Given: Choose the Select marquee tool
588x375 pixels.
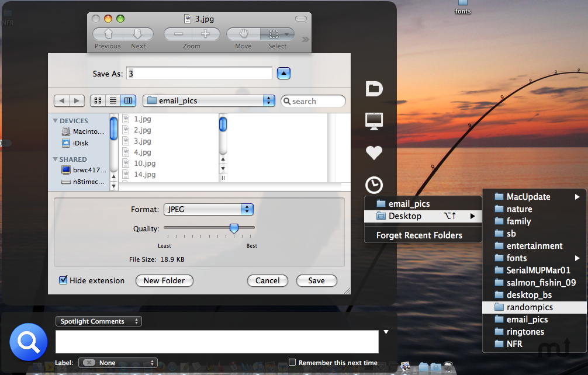Looking at the screenshot, I should tap(277, 34).
